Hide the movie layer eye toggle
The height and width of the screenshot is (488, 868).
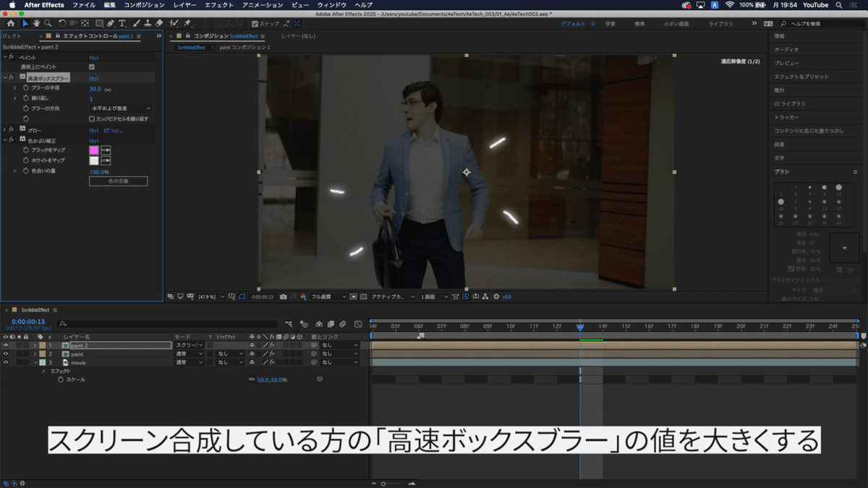pos(6,363)
